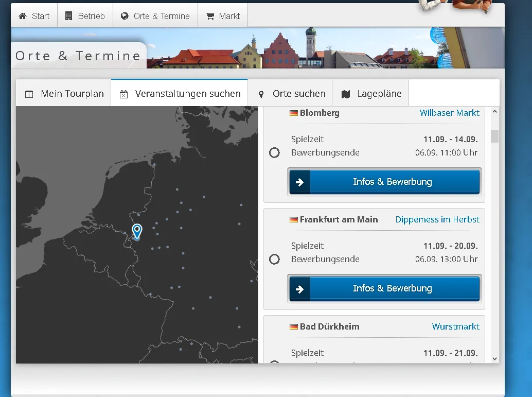Click the calendar icon on Veranstaltungen suchen
This screenshot has height=397, width=532.
pos(123,94)
